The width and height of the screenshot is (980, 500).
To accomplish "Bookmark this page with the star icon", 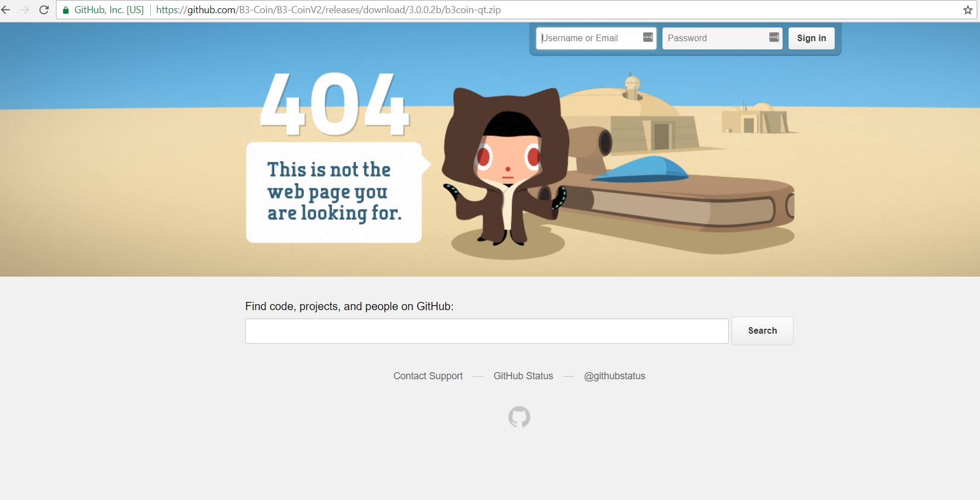I will click(x=968, y=10).
